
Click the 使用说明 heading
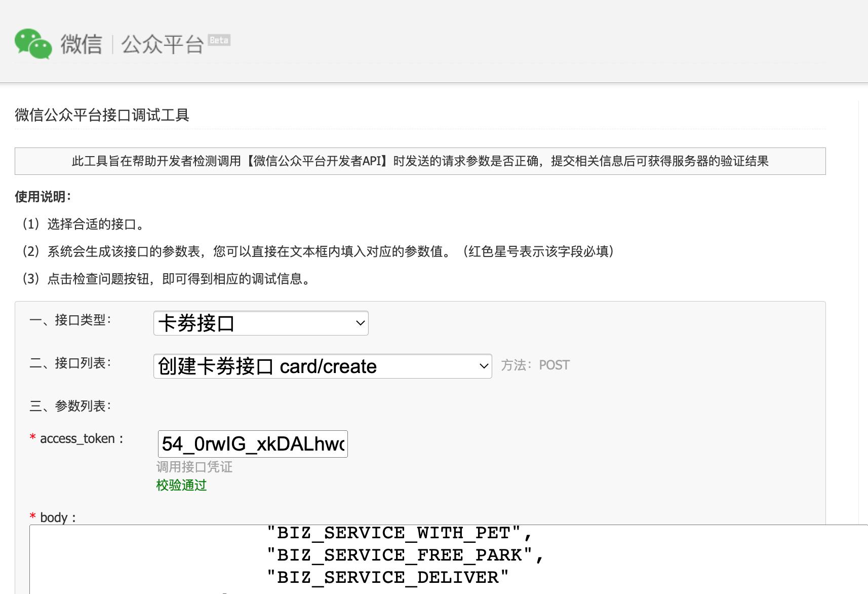tap(43, 197)
